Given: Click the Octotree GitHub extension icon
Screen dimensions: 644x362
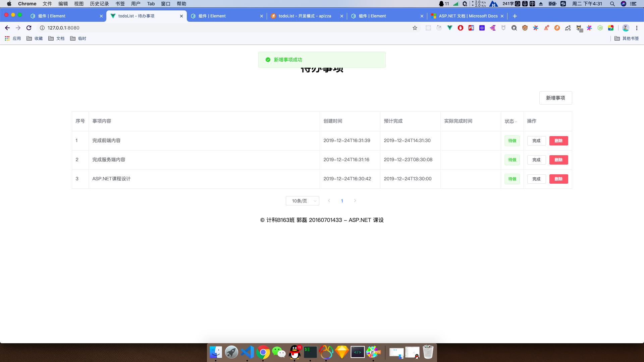Looking at the screenshot, I should point(578,28).
